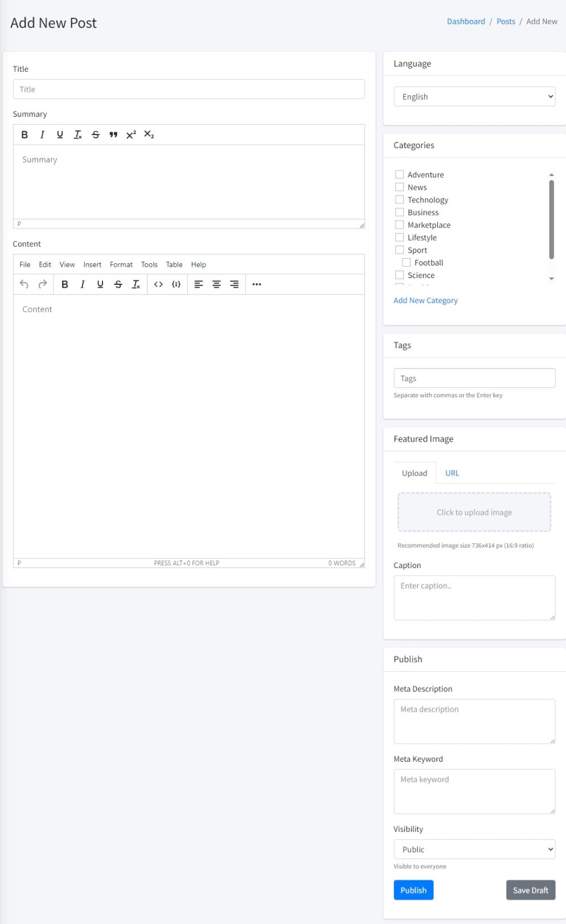Follow the Add New Category link
The image size is (566, 924).
tap(425, 301)
